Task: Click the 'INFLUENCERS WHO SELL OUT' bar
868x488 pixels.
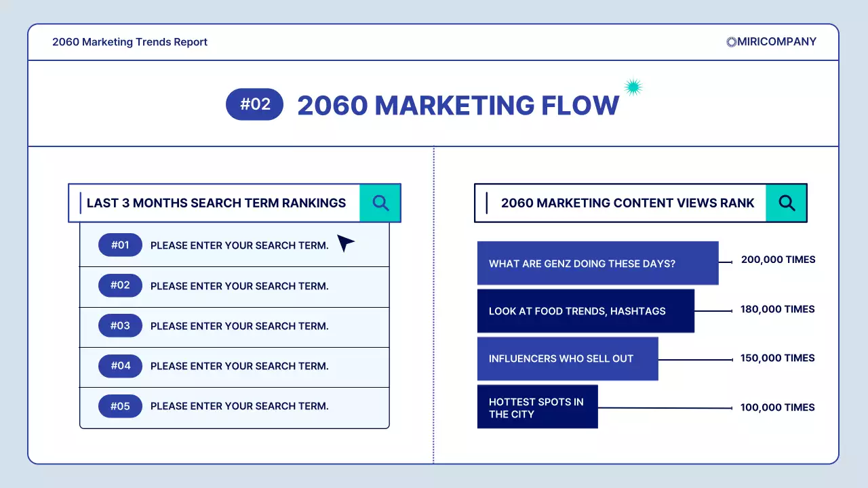Action: 567,359
